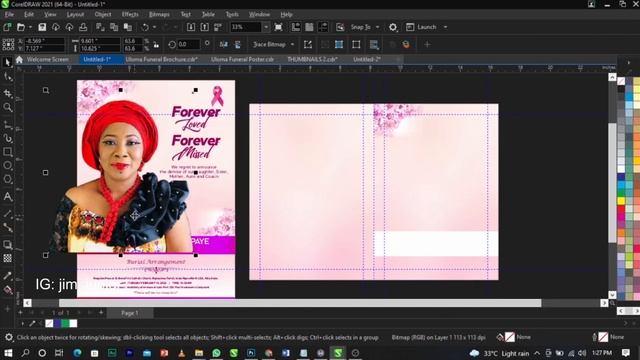This screenshot has width=640, height=360.
Task: Switch to Uloma Funeral Brochure.cdr tab
Action: pos(162,60)
